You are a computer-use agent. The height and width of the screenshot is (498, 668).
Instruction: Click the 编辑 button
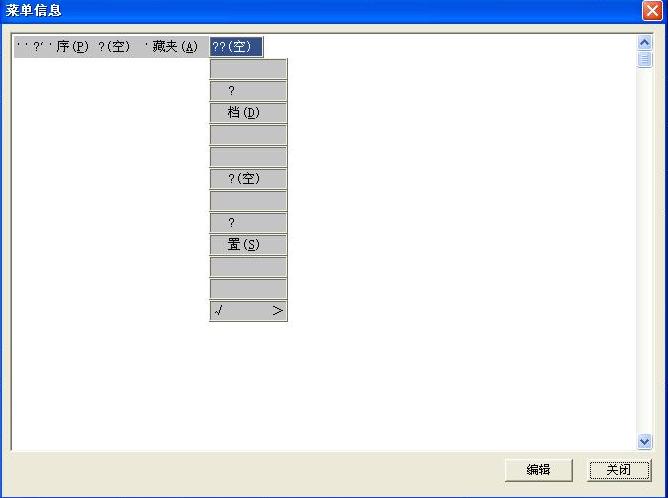point(538,470)
